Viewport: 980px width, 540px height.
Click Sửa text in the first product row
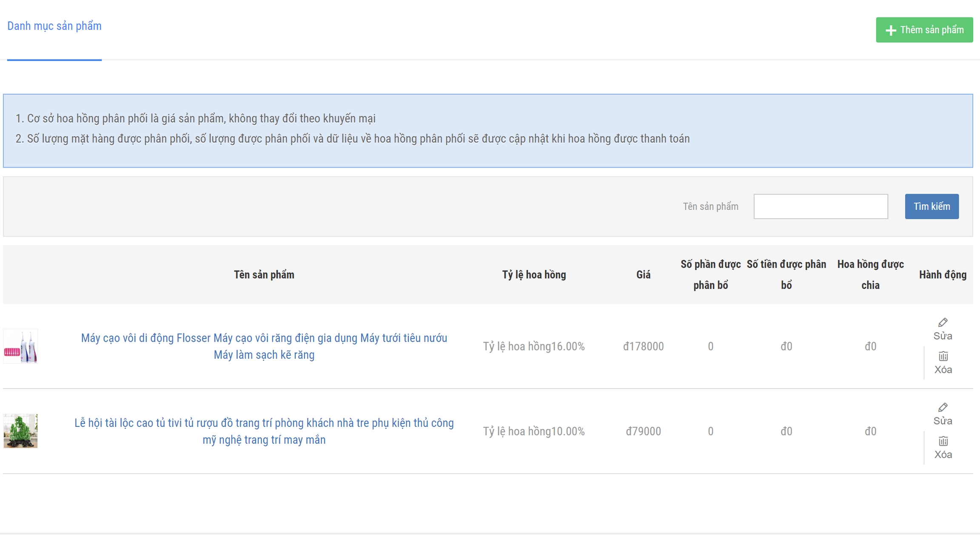coord(943,336)
